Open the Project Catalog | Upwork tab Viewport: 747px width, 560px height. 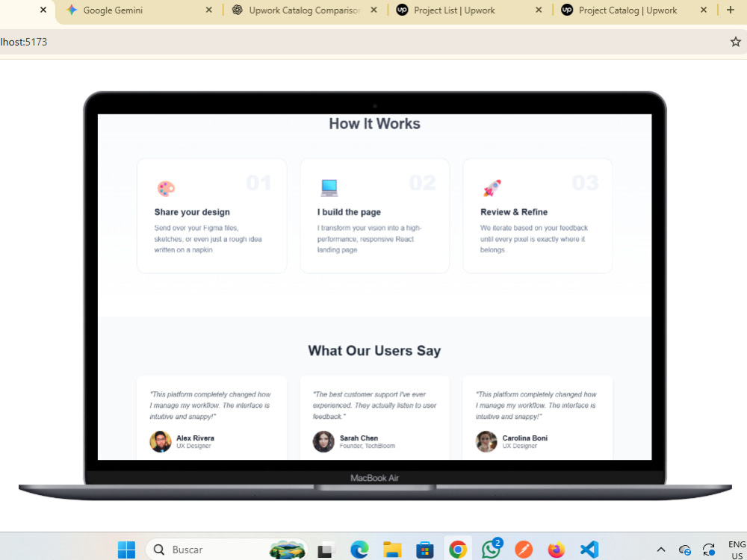633,10
